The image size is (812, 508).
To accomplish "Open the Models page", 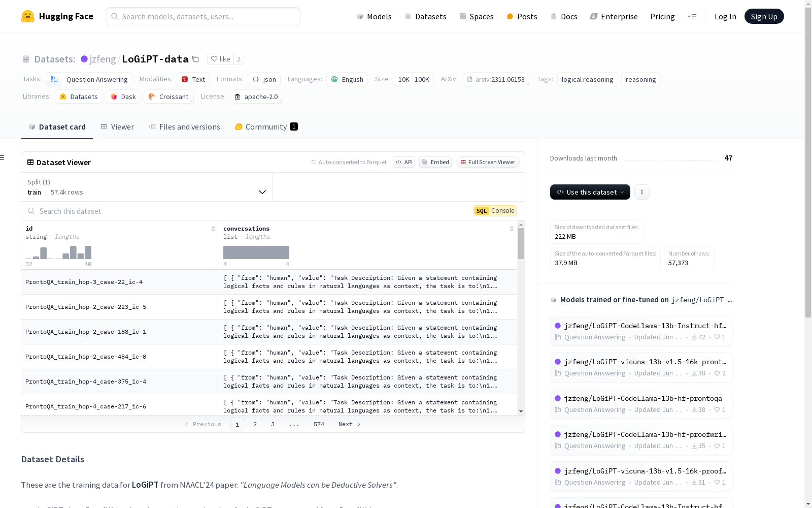I will pyautogui.click(x=374, y=16).
